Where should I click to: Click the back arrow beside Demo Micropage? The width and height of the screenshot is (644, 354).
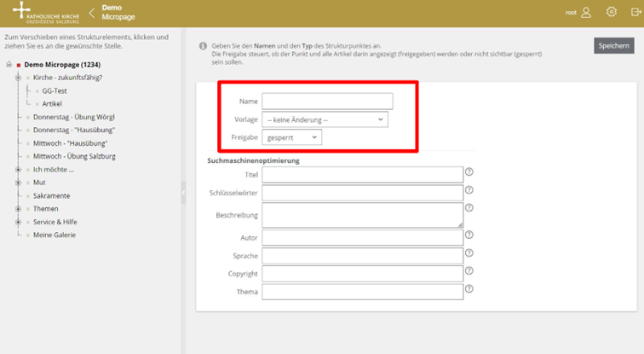tap(91, 13)
